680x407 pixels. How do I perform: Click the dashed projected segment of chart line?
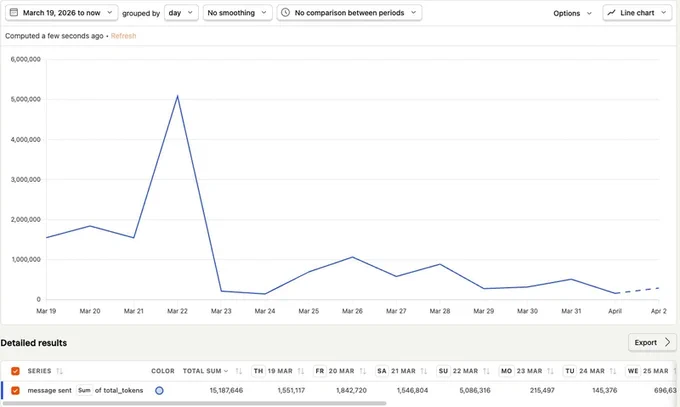tap(637, 290)
